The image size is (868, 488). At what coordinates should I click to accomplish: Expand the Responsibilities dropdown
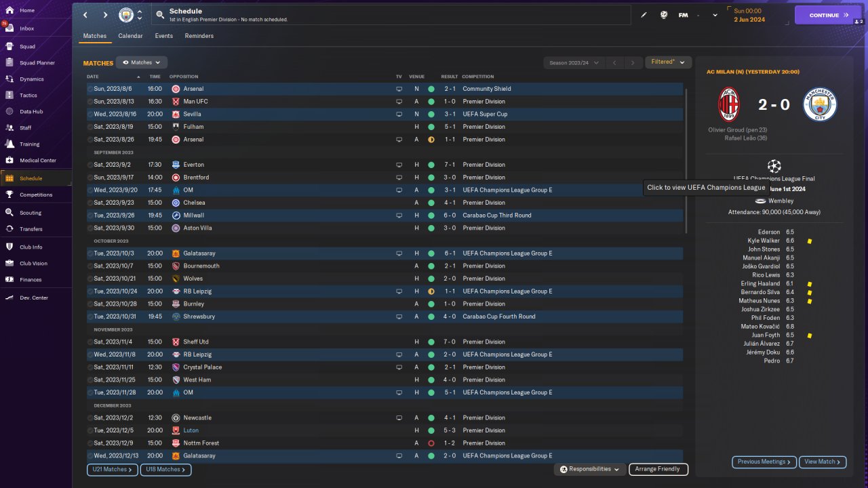589,469
